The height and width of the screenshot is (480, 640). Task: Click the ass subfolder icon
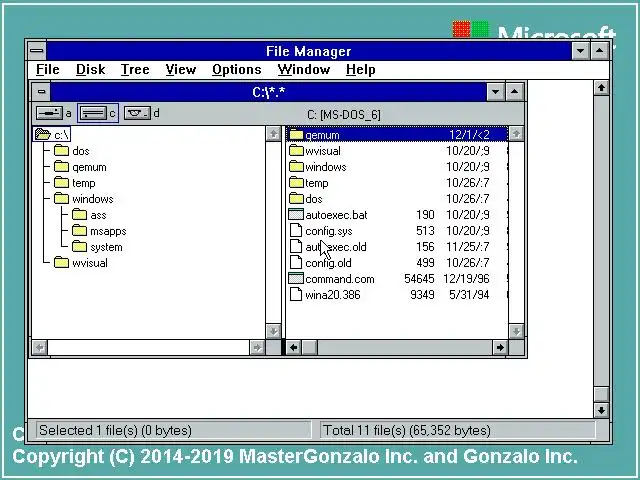(x=80, y=215)
